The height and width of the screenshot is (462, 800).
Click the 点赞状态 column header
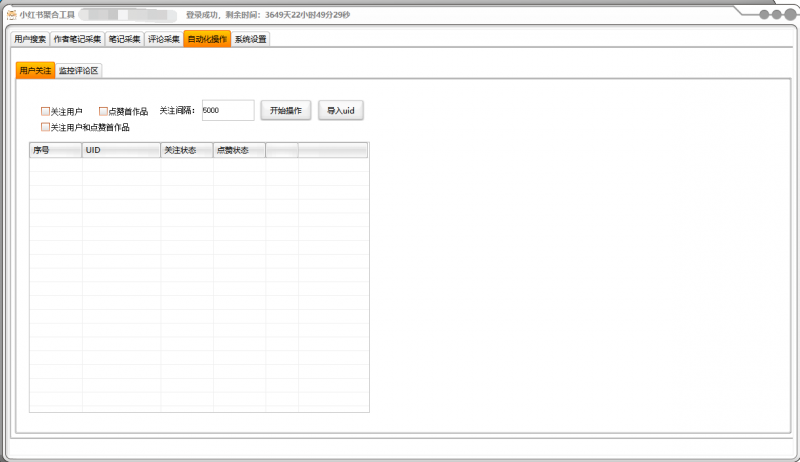click(x=239, y=150)
